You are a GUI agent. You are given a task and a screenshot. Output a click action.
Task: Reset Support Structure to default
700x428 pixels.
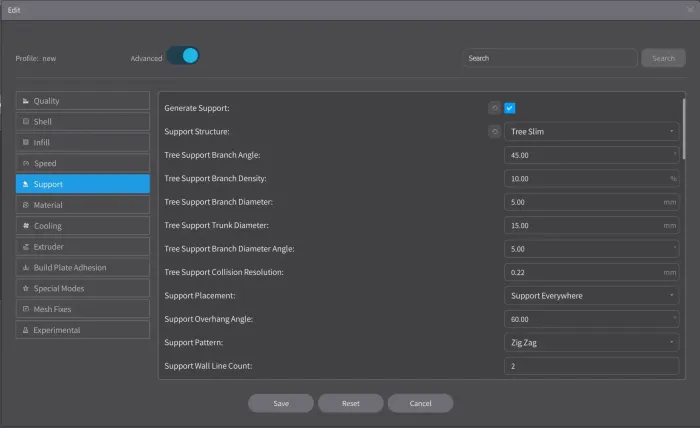(495, 132)
